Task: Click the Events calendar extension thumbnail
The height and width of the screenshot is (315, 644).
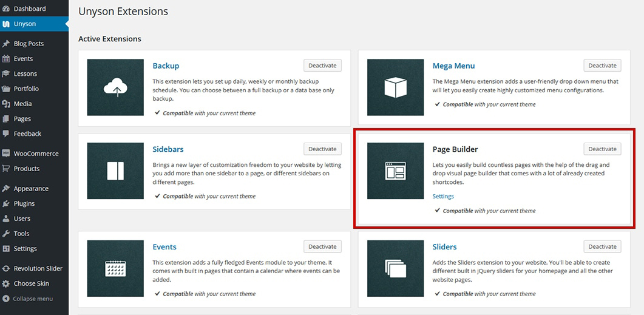Action: click(115, 269)
